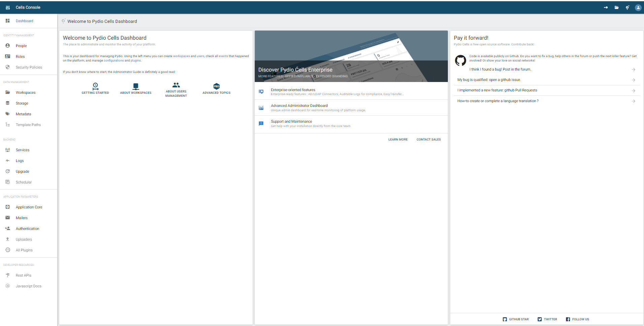Click the Contact Sales button
This screenshot has height=326, width=644.
[x=428, y=139]
